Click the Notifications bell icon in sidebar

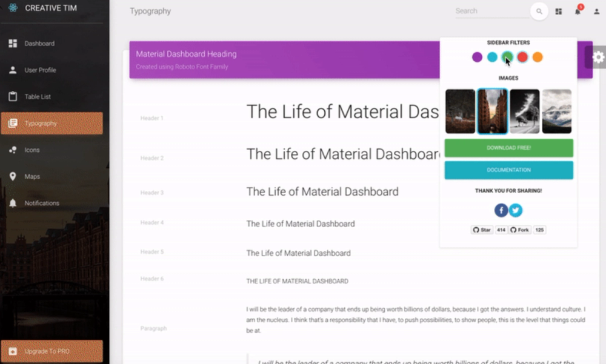pos(13,203)
